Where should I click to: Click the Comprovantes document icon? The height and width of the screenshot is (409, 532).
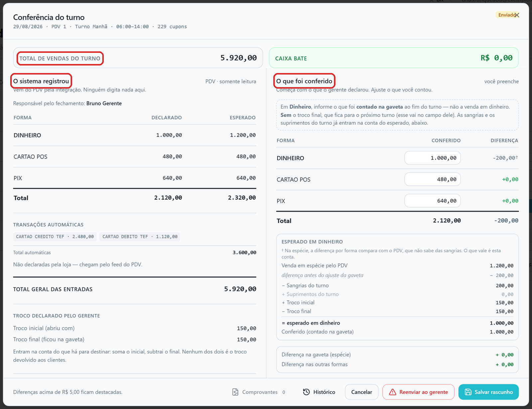pyautogui.click(x=235, y=392)
